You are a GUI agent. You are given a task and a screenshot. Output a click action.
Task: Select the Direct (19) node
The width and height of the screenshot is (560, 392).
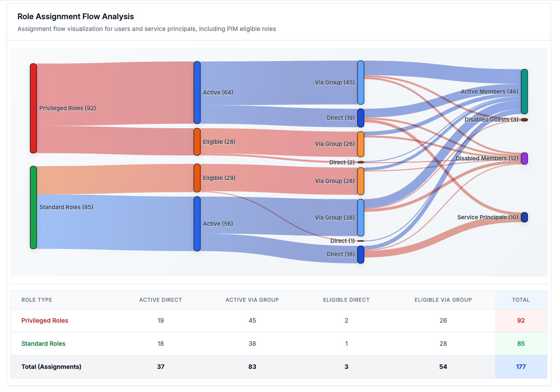tap(360, 118)
